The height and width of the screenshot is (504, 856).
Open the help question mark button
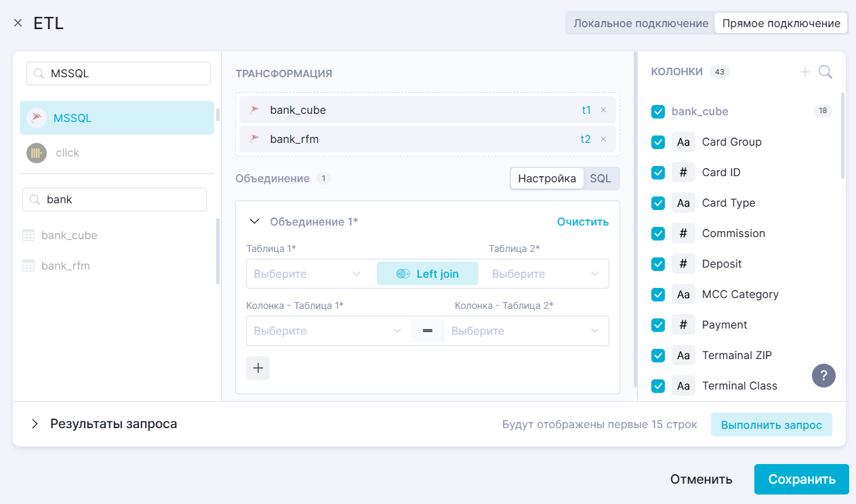pyautogui.click(x=823, y=375)
